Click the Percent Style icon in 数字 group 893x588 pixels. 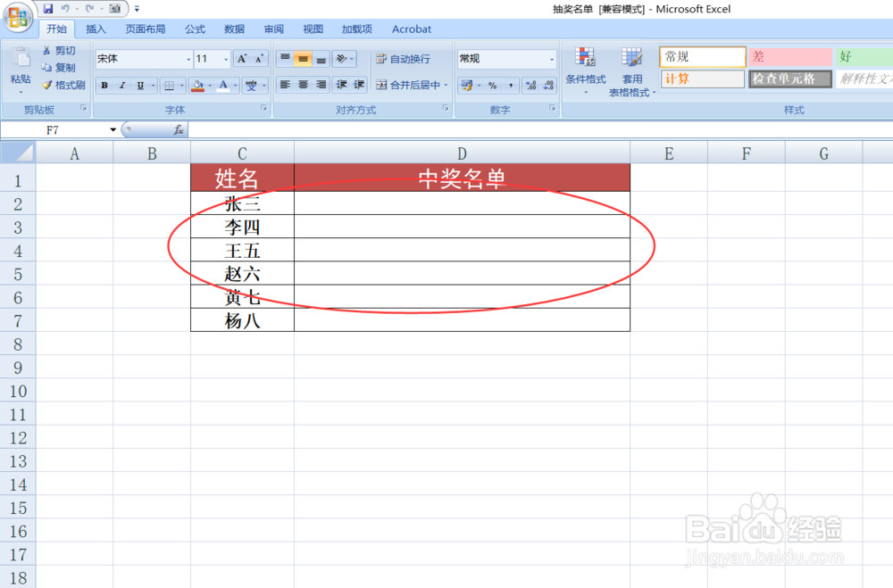pos(492,86)
